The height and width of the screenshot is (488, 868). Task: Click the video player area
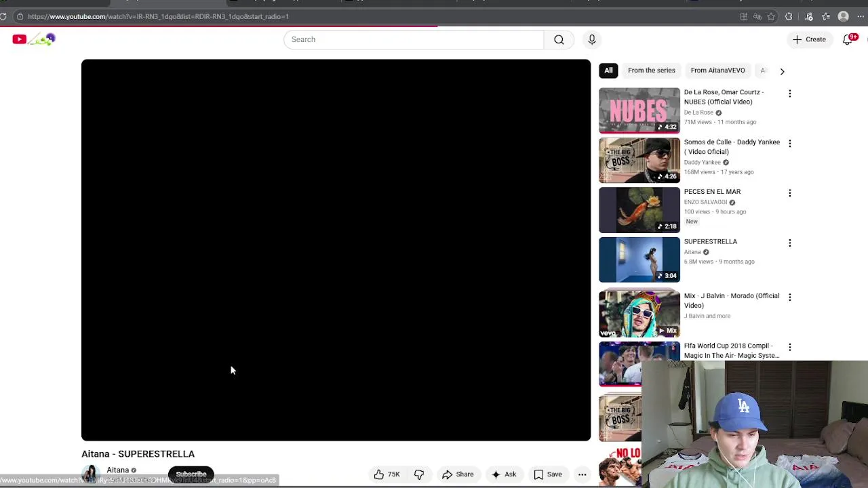[336, 250]
